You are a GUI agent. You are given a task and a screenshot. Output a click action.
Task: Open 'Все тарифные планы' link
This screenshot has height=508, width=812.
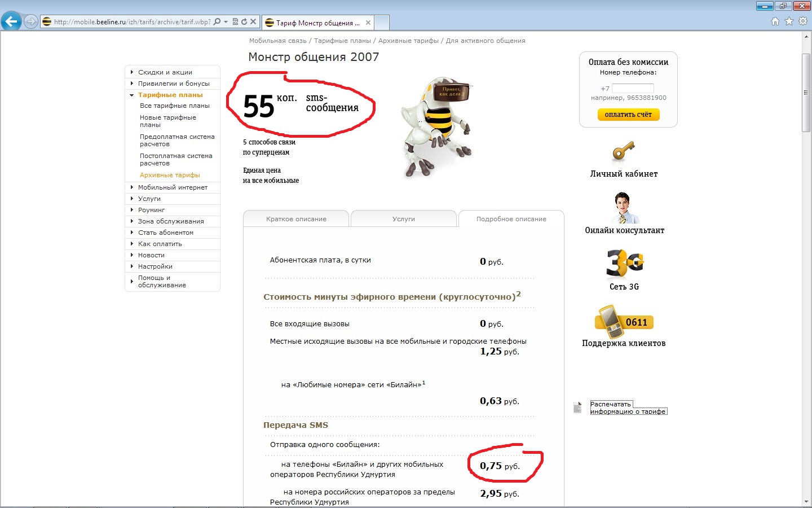(x=175, y=106)
